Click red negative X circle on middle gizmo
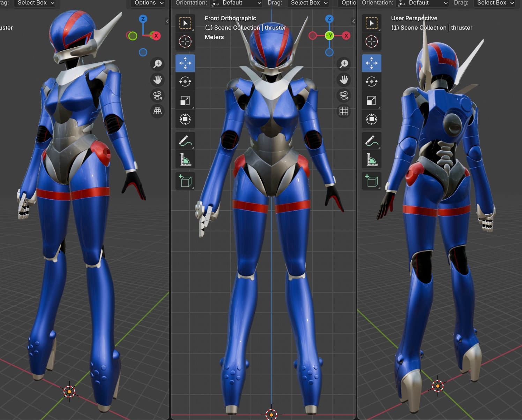This screenshot has height=420, width=522. pos(313,36)
